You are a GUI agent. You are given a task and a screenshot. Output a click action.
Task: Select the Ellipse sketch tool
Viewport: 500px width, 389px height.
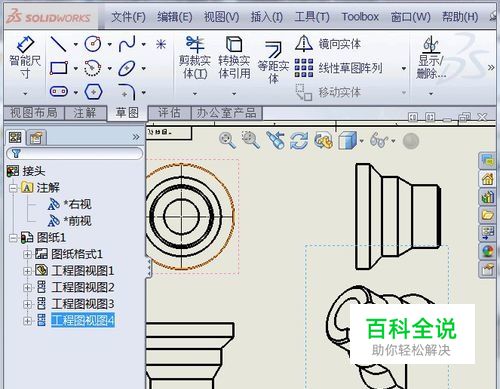tap(127, 68)
